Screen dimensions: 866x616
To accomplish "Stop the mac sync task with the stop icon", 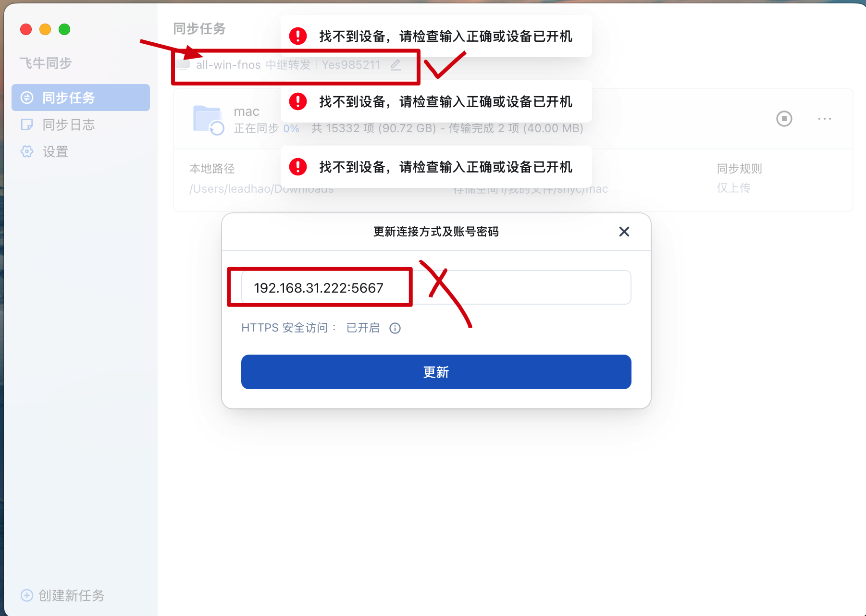I will (x=784, y=119).
